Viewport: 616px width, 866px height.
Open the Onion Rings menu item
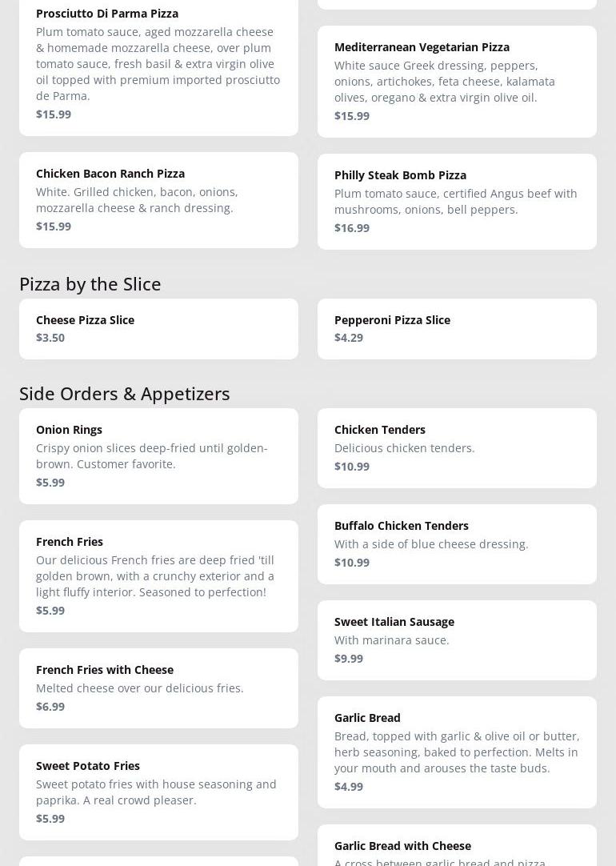158,455
